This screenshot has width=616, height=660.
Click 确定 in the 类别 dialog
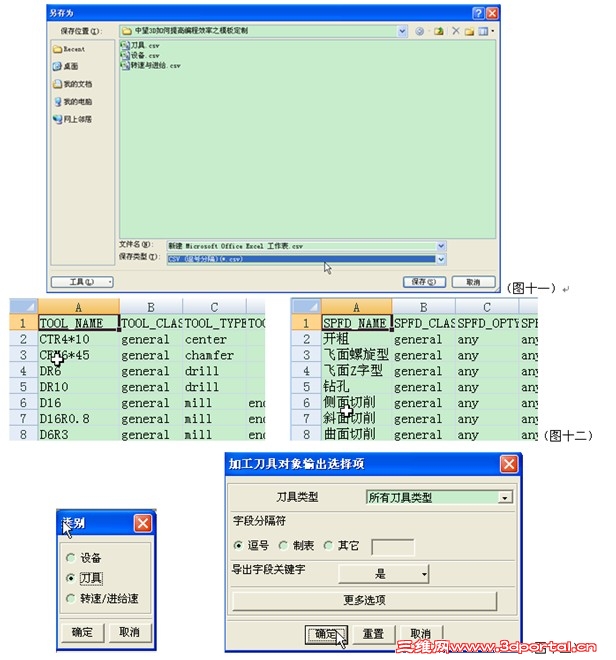coord(82,632)
